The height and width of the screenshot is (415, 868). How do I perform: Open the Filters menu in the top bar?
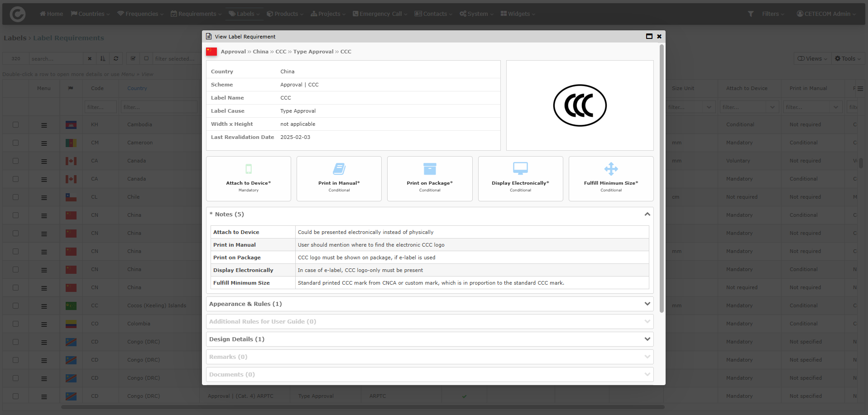pos(773,14)
